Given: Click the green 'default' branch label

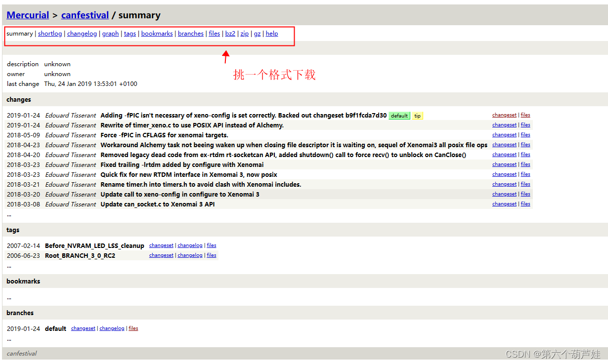Looking at the screenshot, I should click(x=399, y=116).
